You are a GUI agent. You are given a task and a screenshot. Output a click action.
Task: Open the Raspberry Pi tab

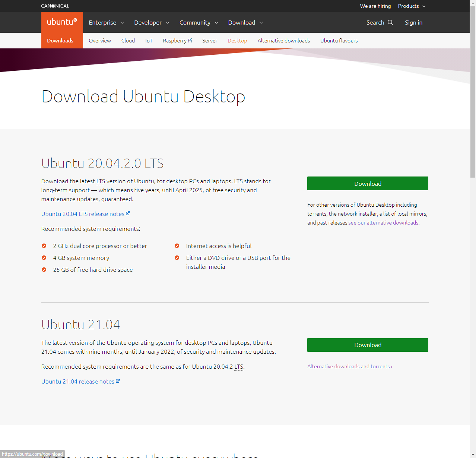(177, 41)
